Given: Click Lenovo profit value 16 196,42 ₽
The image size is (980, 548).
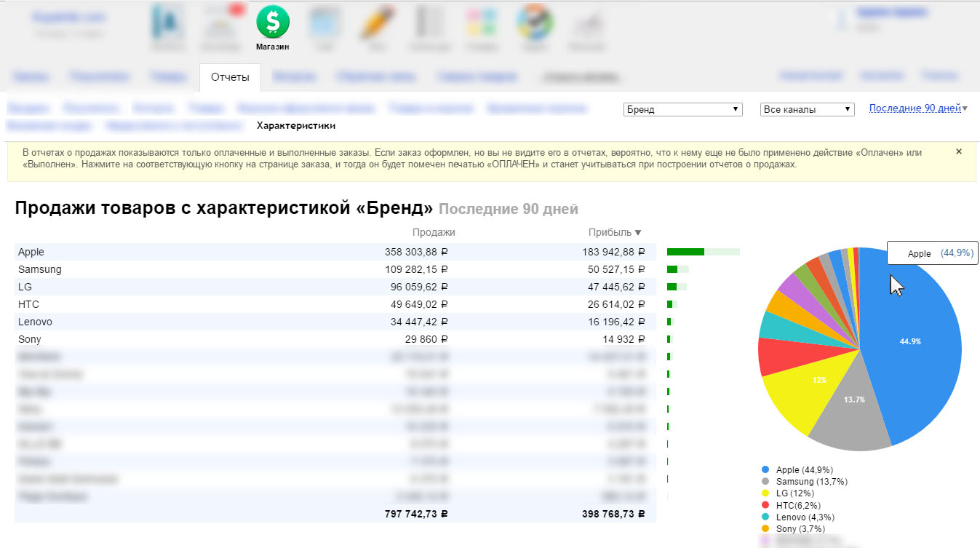Looking at the screenshot, I should coord(616,322).
